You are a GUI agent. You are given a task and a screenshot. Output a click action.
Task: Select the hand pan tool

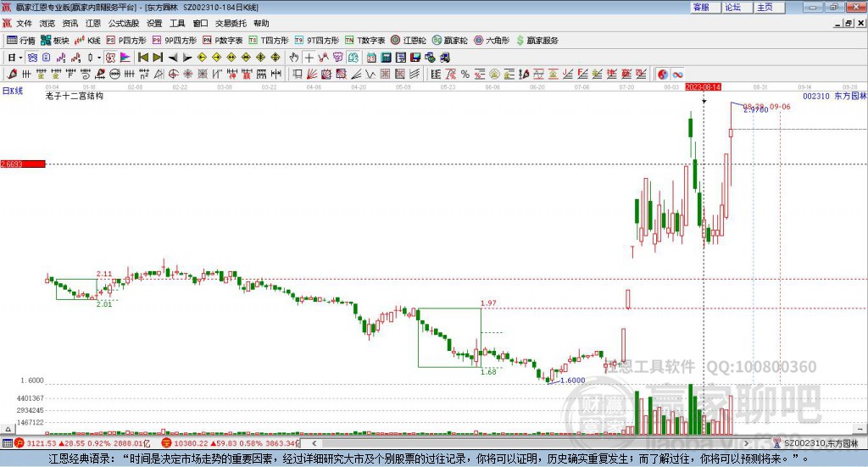tap(294, 58)
